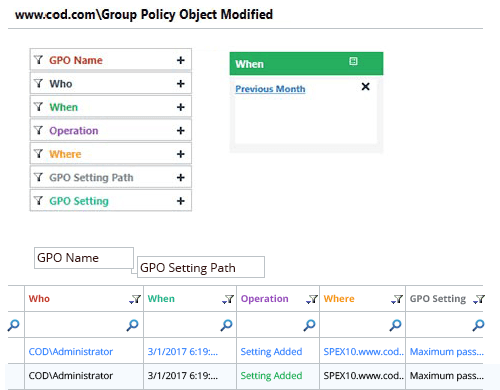Expand the Where filter row
Screen dimensions: 500x390
111,154
